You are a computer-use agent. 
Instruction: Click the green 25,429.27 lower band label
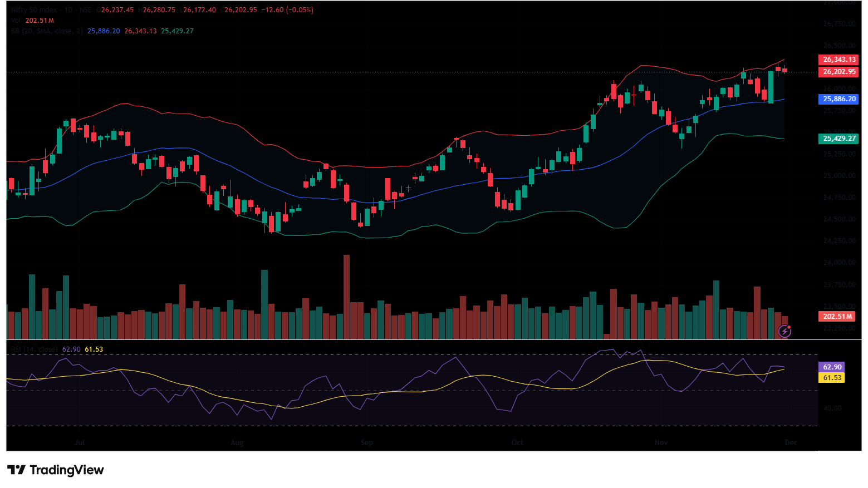click(x=838, y=139)
